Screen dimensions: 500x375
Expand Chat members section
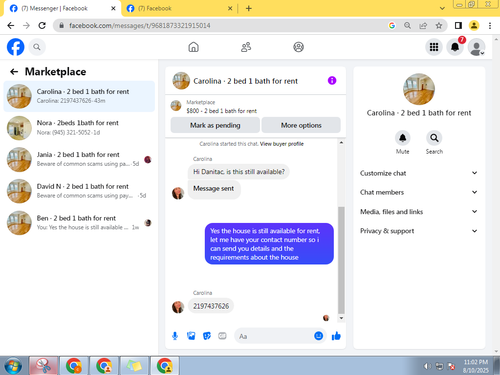[x=418, y=192]
